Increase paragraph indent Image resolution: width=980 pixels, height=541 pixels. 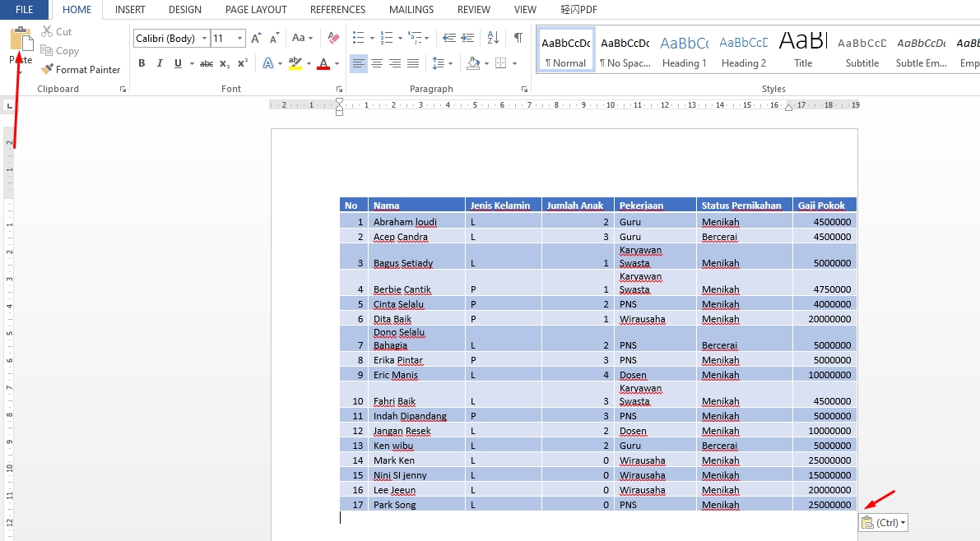point(467,38)
